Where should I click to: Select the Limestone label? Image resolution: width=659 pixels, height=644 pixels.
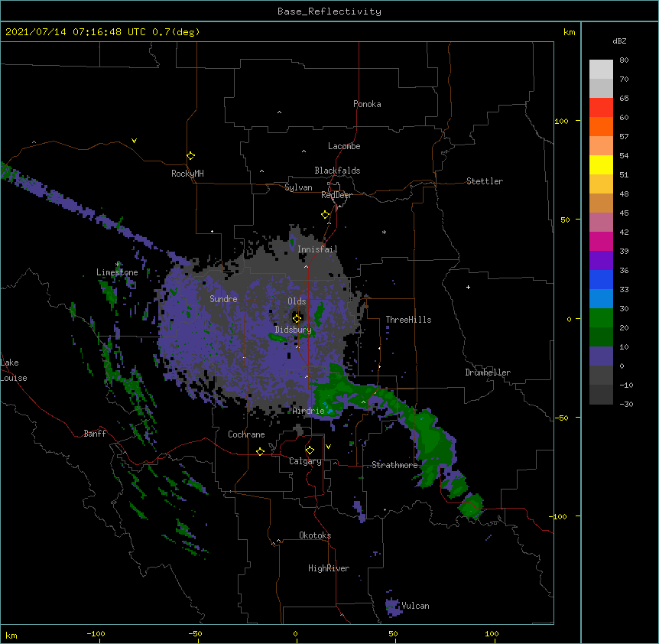117,272
